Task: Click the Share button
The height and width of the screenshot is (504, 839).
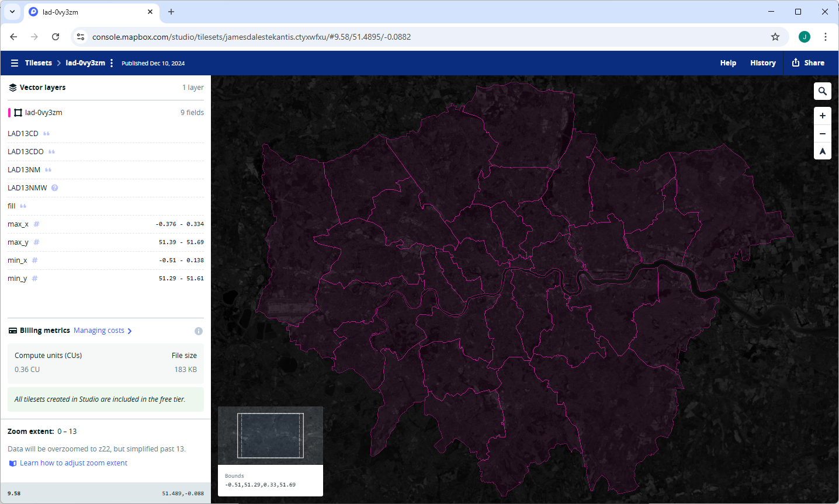Action: [808, 63]
